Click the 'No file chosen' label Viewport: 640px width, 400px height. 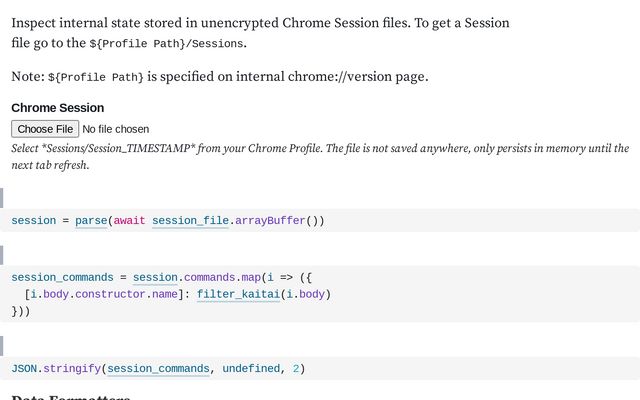(116, 129)
